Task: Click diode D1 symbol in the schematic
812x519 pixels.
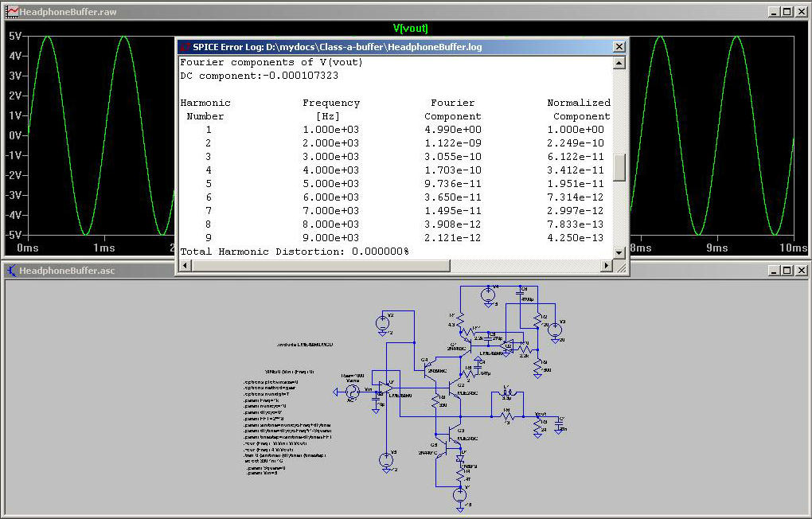Action: tap(459, 459)
